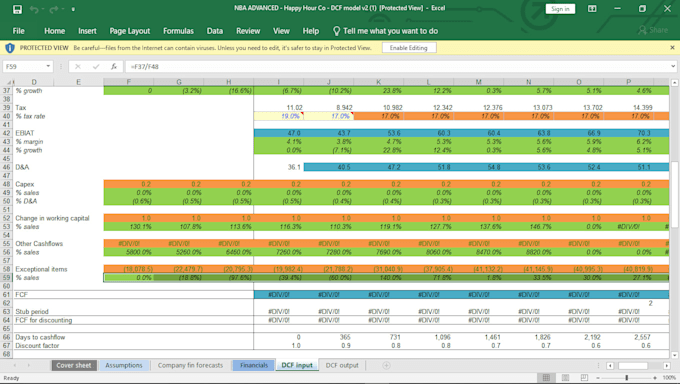
Task: Select the 19.0% tax rate cell
Action: 278,116
